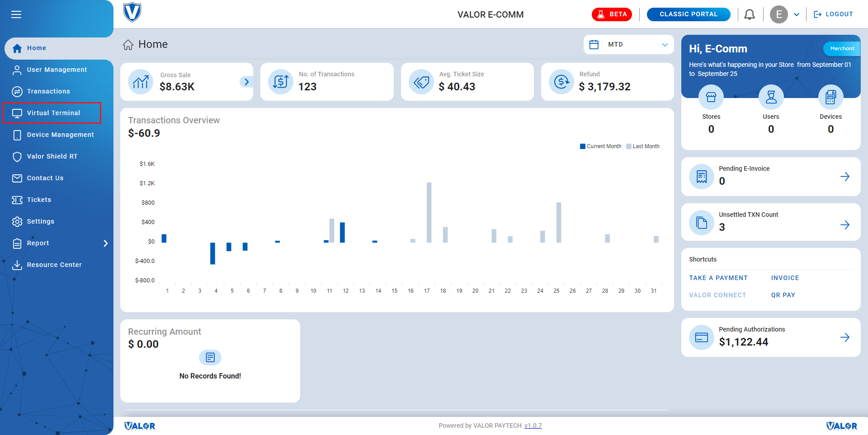The width and height of the screenshot is (868, 435).
Task: Open notifications bell icon
Action: (750, 14)
